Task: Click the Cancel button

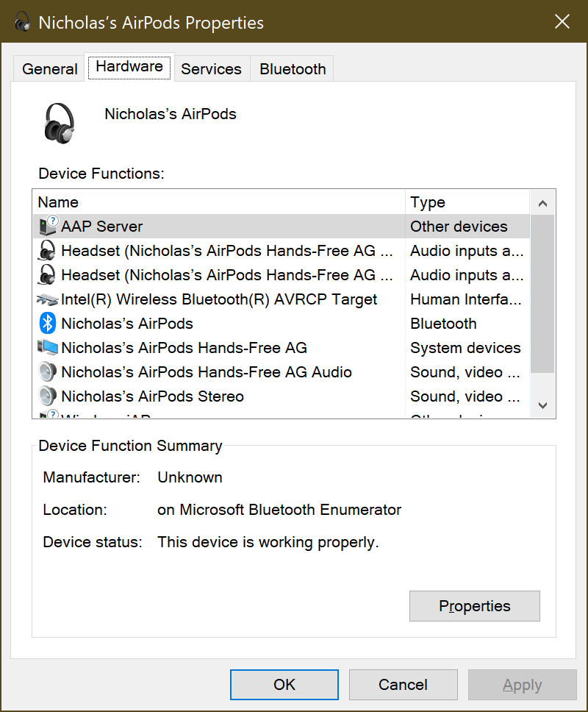Action: tap(403, 684)
